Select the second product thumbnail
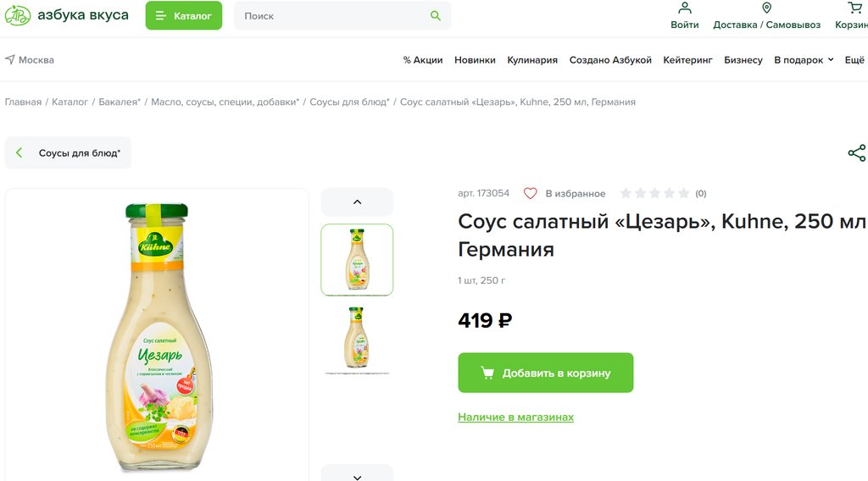The width and height of the screenshot is (868, 481). (x=357, y=338)
